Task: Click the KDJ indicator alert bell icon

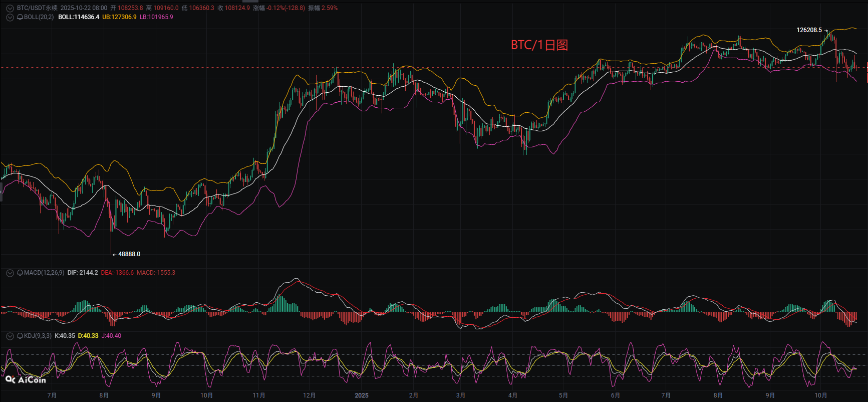Action: pos(20,336)
